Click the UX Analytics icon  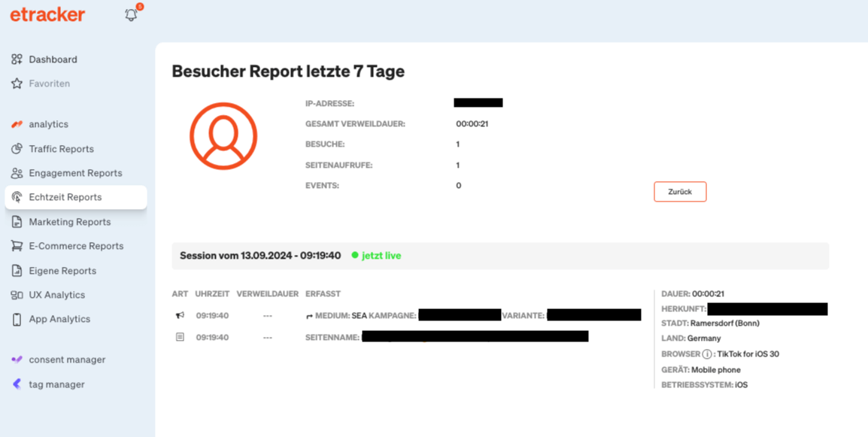pyautogui.click(x=17, y=295)
